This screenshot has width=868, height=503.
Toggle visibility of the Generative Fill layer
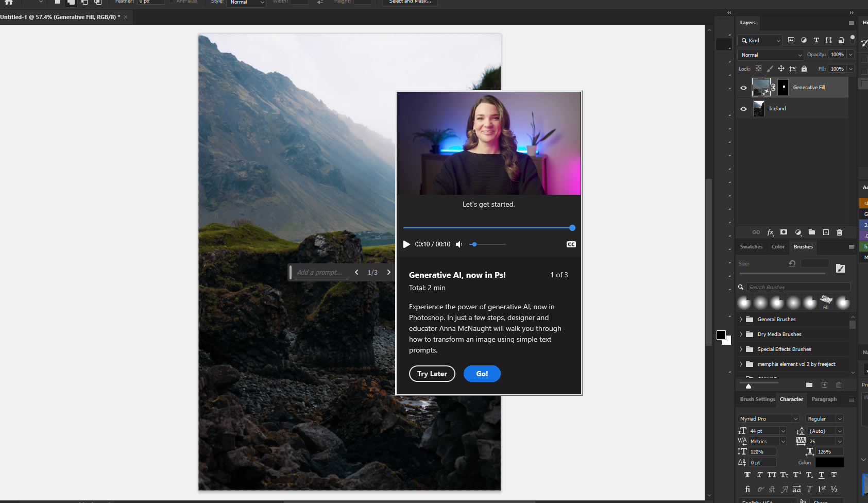click(743, 88)
